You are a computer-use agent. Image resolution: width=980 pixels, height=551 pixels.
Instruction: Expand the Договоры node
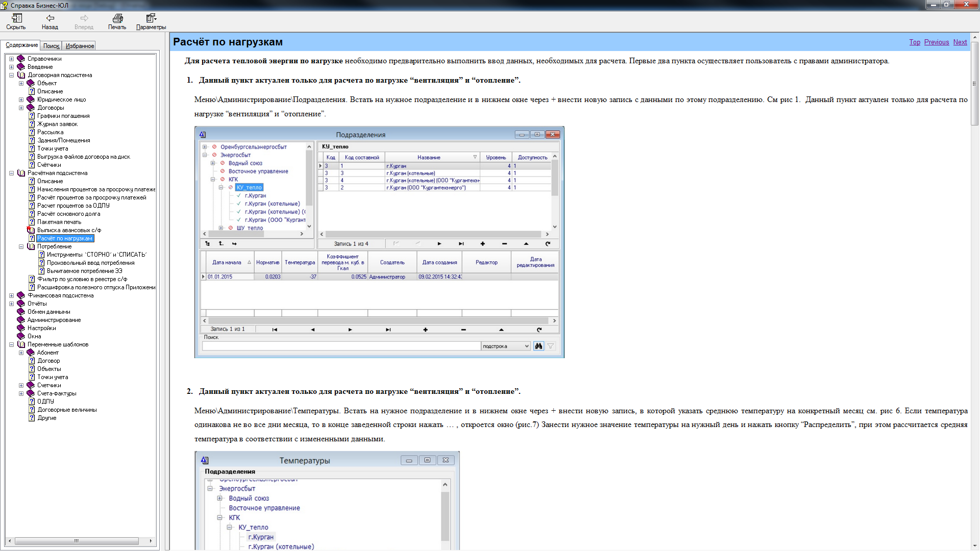[21, 108]
